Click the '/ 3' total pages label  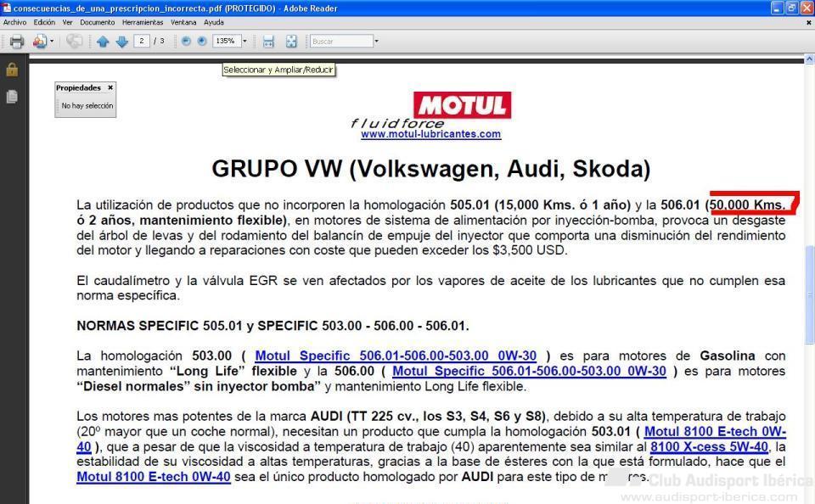coord(159,41)
